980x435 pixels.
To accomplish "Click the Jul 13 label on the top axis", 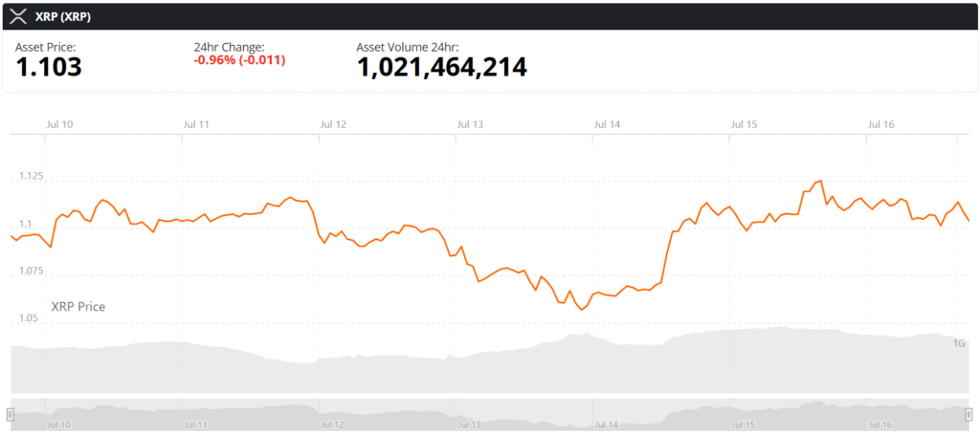I will [x=470, y=124].
